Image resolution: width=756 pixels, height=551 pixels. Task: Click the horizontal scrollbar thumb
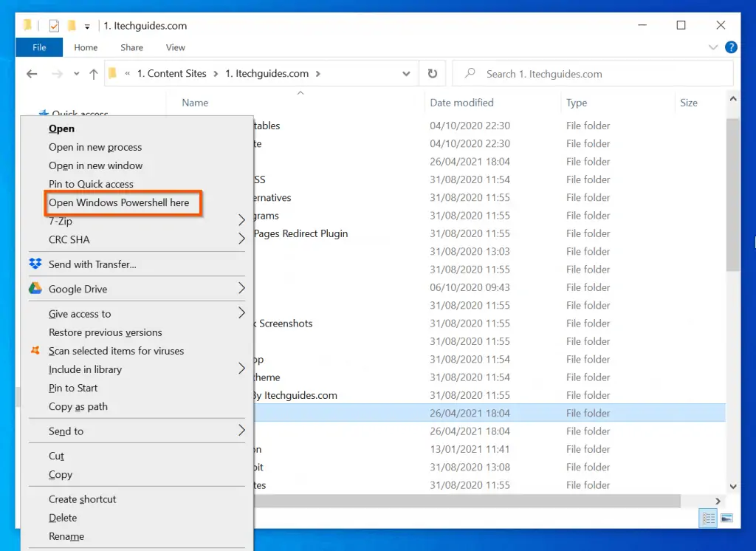tap(467, 502)
